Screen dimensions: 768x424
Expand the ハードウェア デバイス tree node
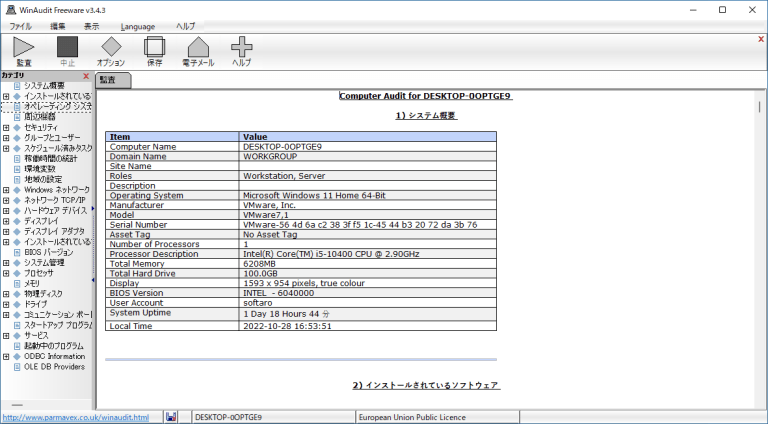[6, 211]
